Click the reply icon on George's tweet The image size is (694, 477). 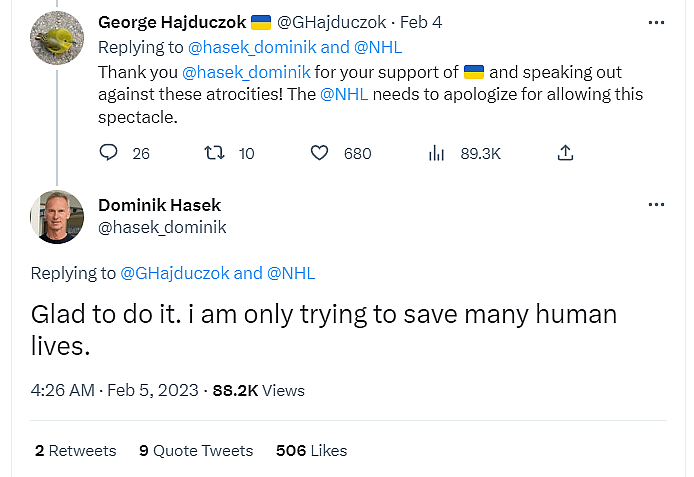(x=110, y=153)
